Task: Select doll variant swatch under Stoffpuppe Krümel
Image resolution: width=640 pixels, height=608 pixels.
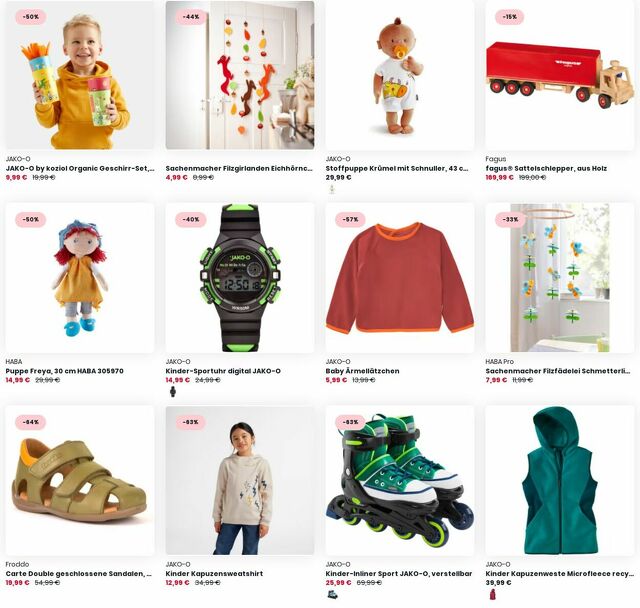Action: coord(332,189)
